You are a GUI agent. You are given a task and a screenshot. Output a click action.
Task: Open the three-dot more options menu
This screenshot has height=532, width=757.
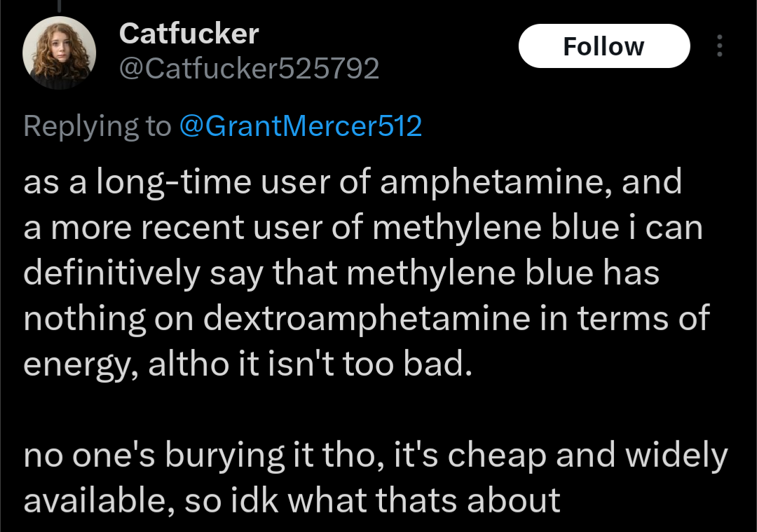coord(719,46)
